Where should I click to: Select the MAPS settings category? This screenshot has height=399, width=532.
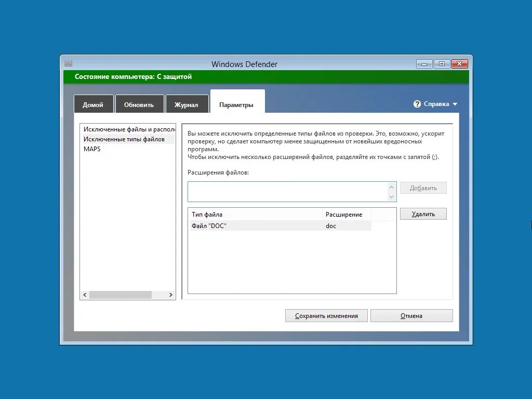[92, 149]
